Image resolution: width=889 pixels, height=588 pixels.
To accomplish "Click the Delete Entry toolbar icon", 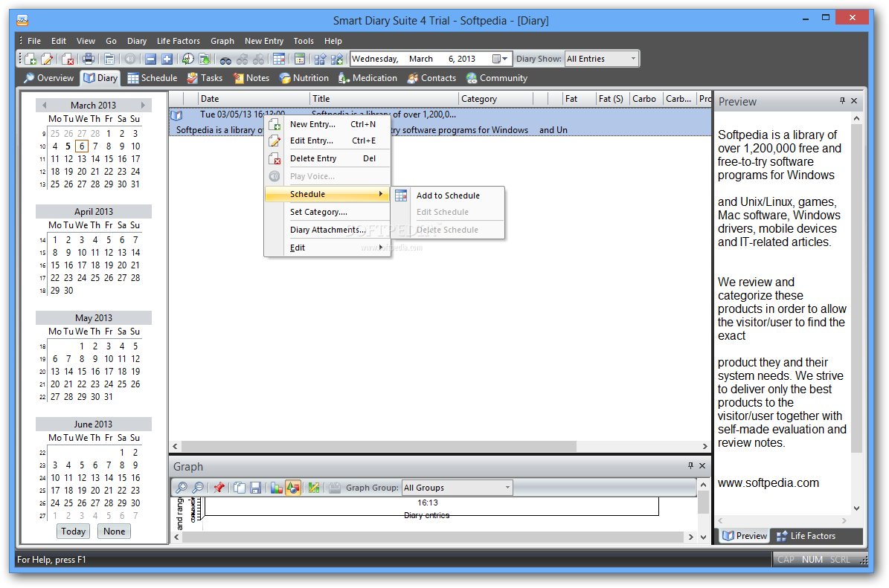I will [68, 59].
